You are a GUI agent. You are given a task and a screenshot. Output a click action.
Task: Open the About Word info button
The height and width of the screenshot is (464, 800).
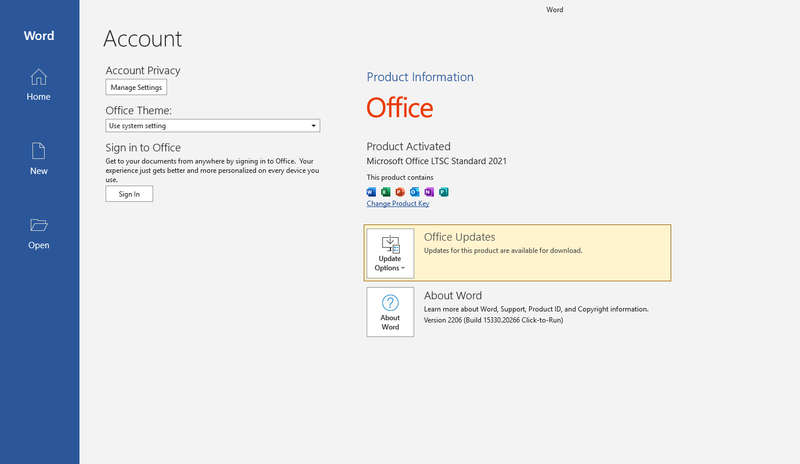390,312
